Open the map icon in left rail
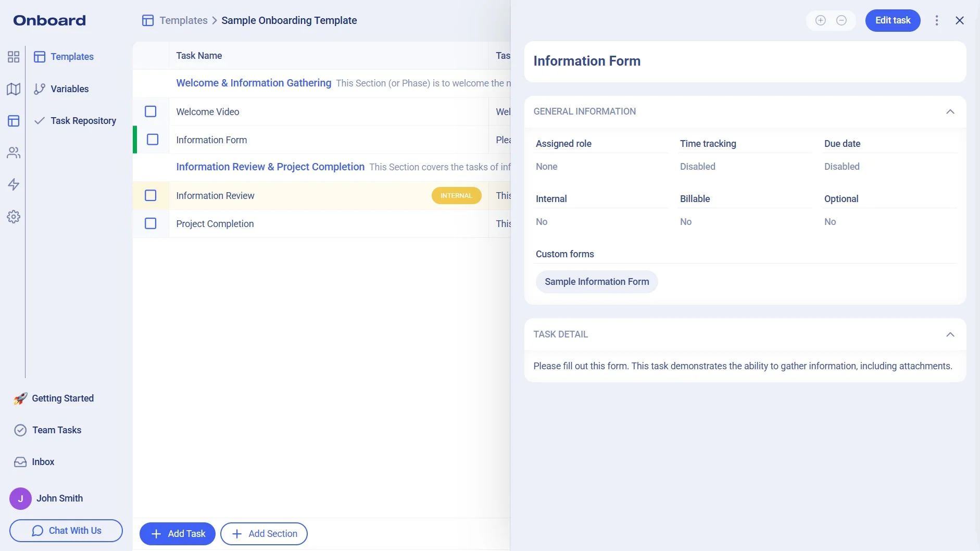 14,89
